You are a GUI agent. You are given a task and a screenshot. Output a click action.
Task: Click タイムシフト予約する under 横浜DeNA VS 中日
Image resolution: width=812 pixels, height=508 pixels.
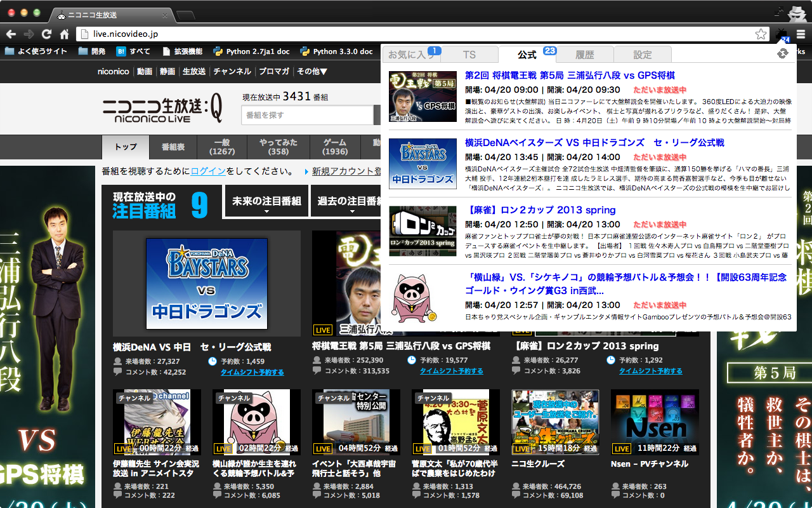(x=252, y=372)
